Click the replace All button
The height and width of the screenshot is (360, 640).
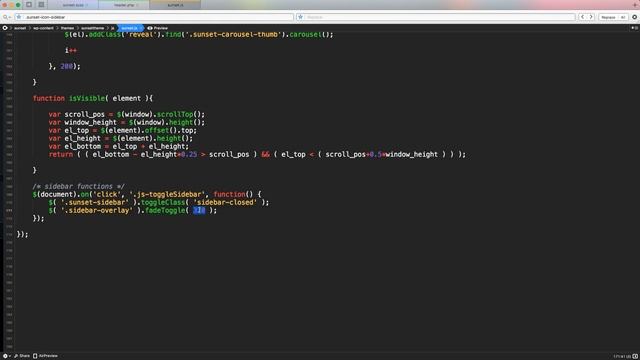[623, 17]
